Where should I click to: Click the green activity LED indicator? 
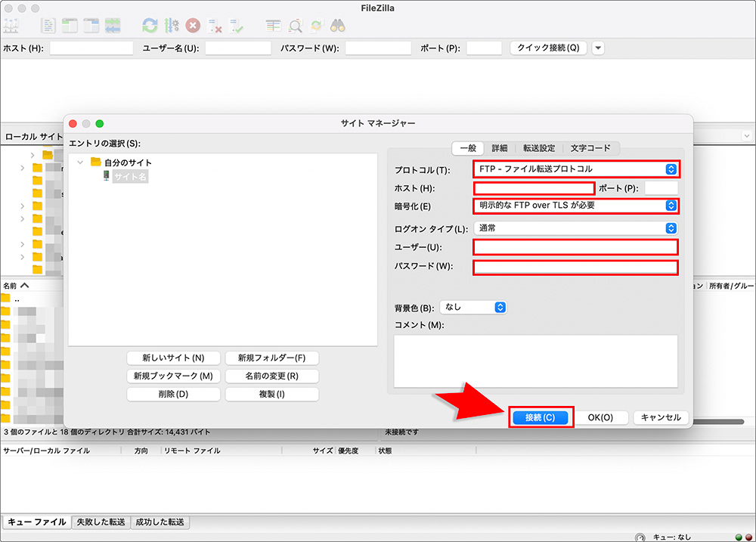[739, 537]
